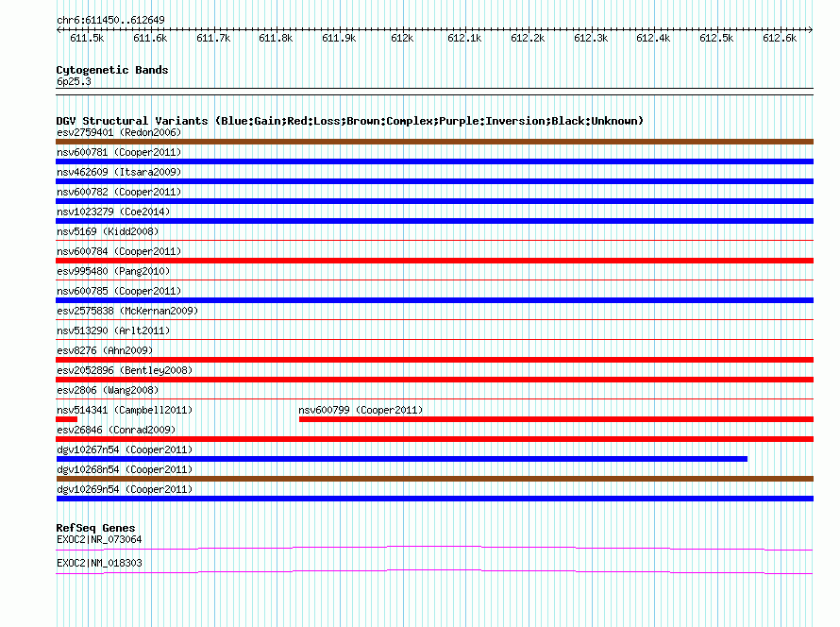Click the esv8276 (Ahn2009) label
The height and width of the screenshot is (627, 840).
point(105,350)
